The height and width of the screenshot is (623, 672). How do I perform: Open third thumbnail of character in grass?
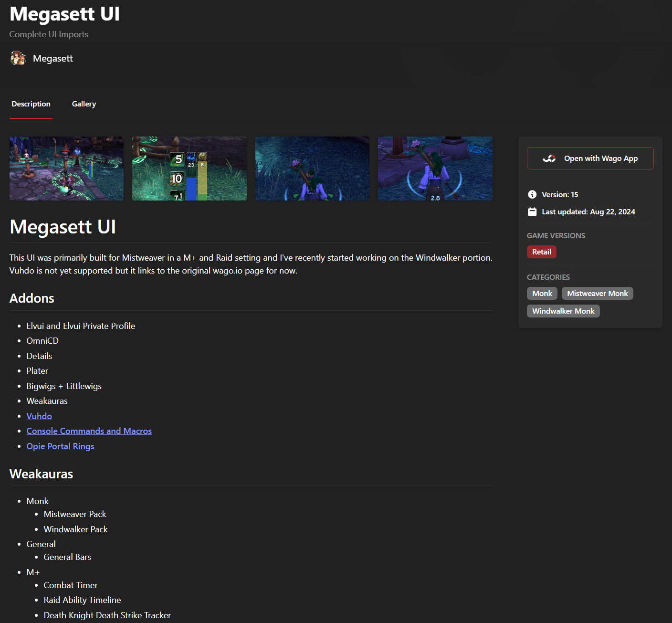pos(312,169)
